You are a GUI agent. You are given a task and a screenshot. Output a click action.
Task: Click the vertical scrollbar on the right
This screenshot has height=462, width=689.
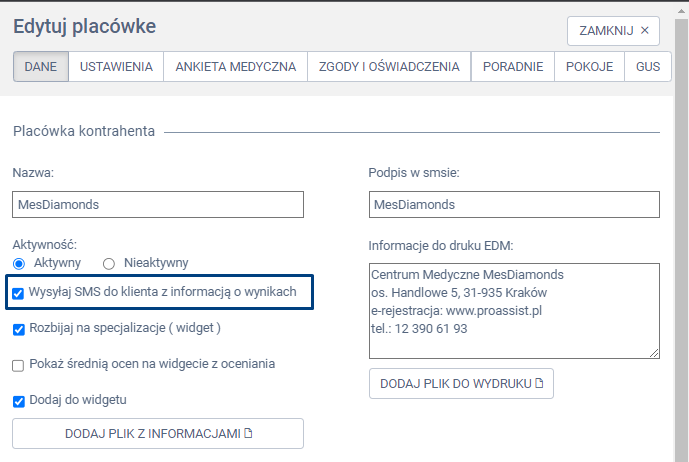[x=681, y=250]
